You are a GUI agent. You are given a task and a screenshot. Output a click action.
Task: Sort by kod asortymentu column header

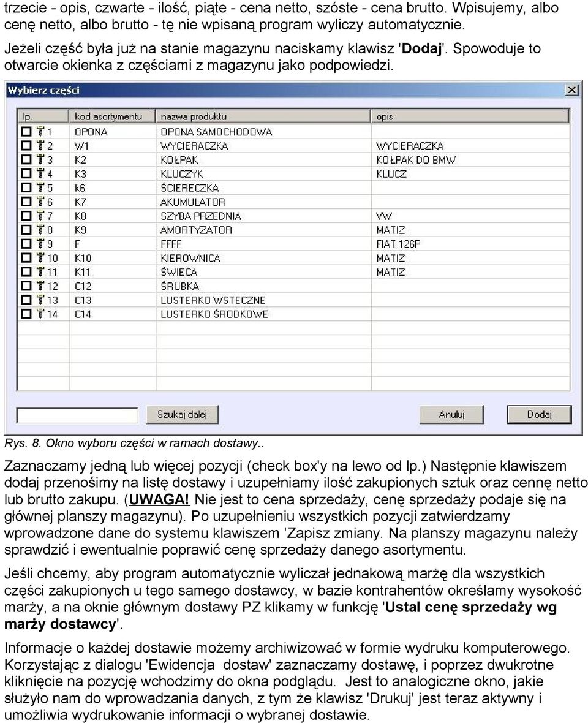113,116
